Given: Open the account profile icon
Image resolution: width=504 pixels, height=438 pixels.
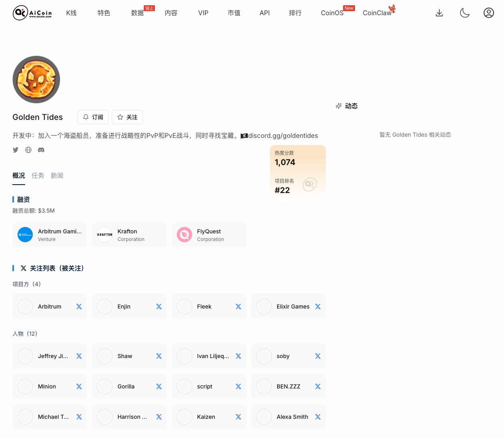Looking at the screenshot, I should (x=489, y=12).
